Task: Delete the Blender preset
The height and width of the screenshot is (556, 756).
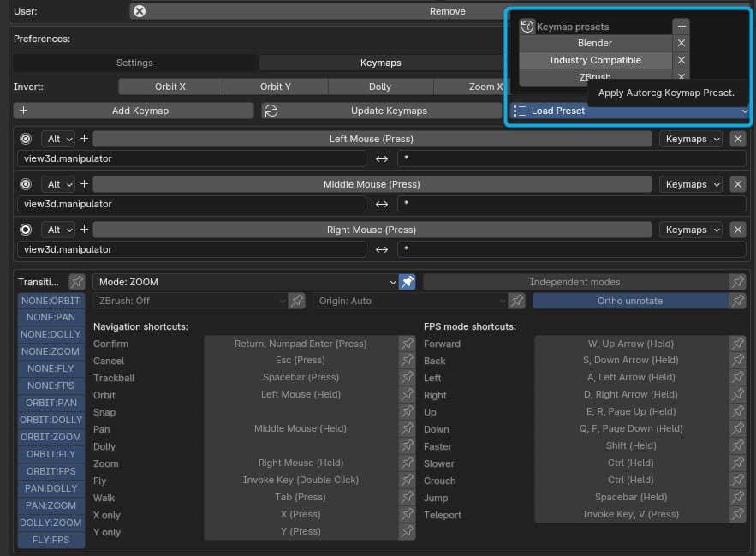Action: [x=682, y=43]
